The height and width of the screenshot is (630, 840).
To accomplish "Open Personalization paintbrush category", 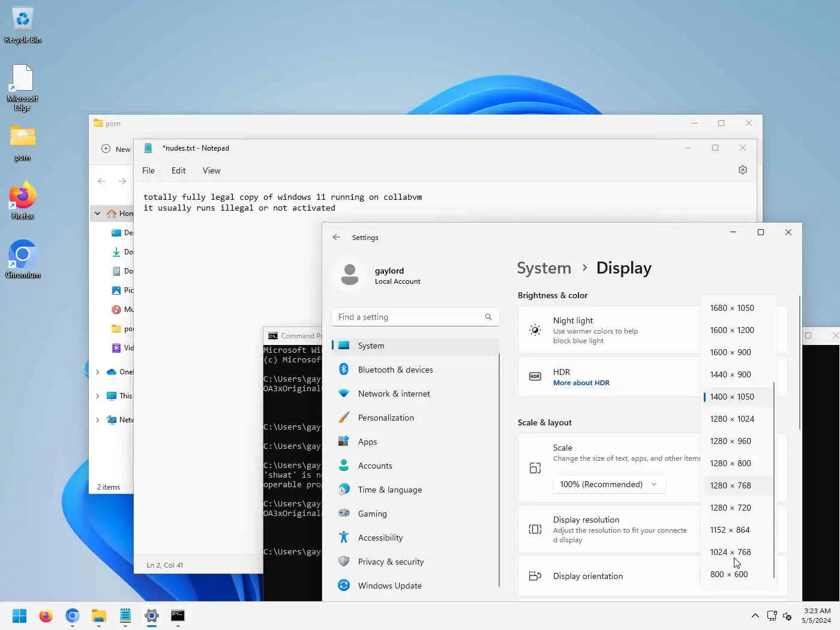I will pyautogui.click(x=415, y=418).
